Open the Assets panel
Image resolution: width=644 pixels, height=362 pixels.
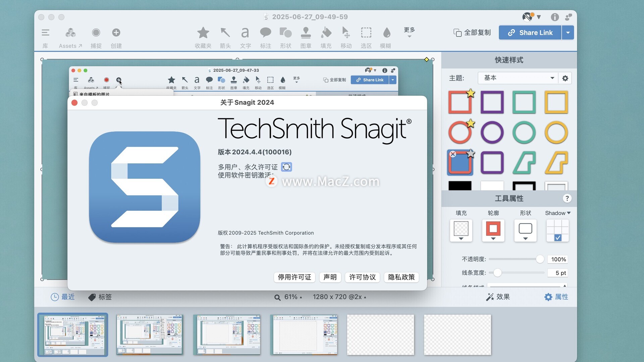tap(70, 33)
